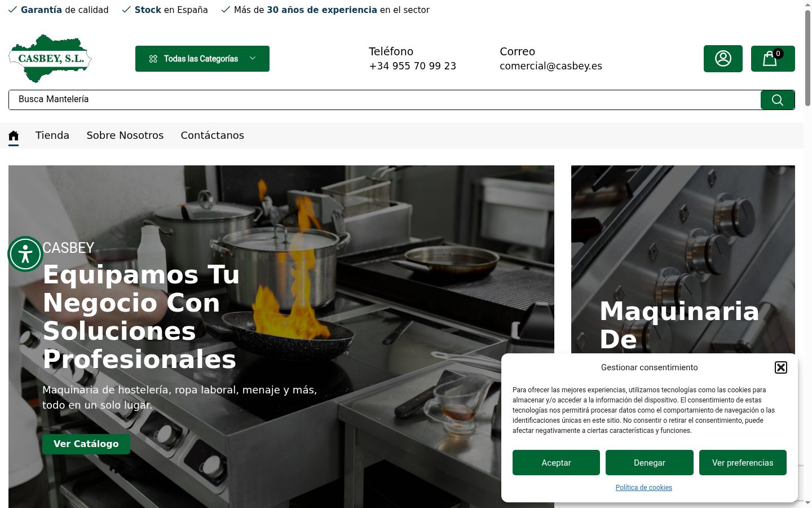The image size is (812, 508).
Task: Close the cookie consent dialog
Action: pyautogui.click(x=781, y=367)
